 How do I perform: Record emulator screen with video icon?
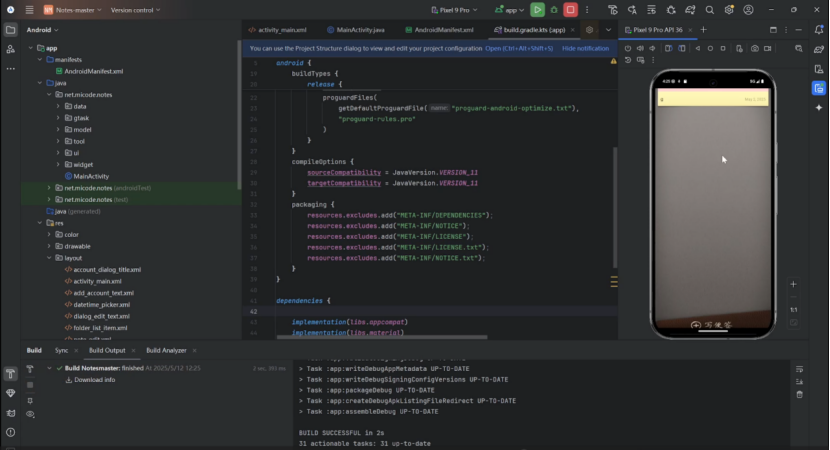point(768,48)
